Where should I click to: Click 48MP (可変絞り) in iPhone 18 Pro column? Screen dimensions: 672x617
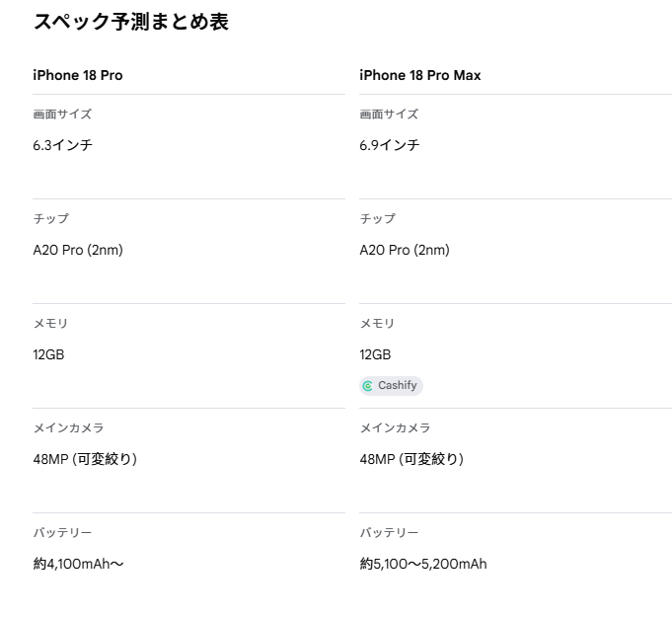tap(85, 459)
